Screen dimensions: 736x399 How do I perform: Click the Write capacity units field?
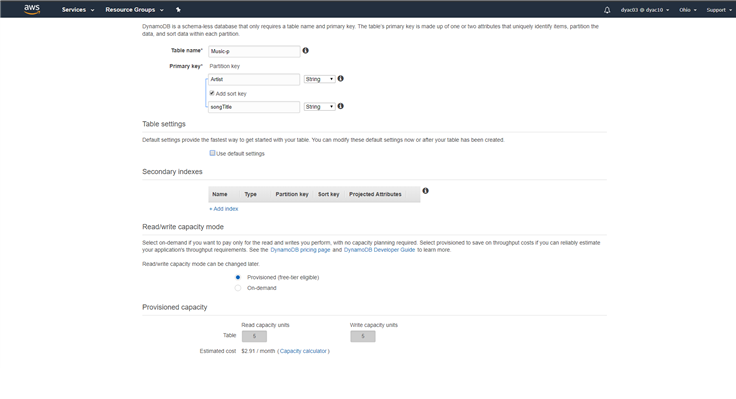pos(363,336)
